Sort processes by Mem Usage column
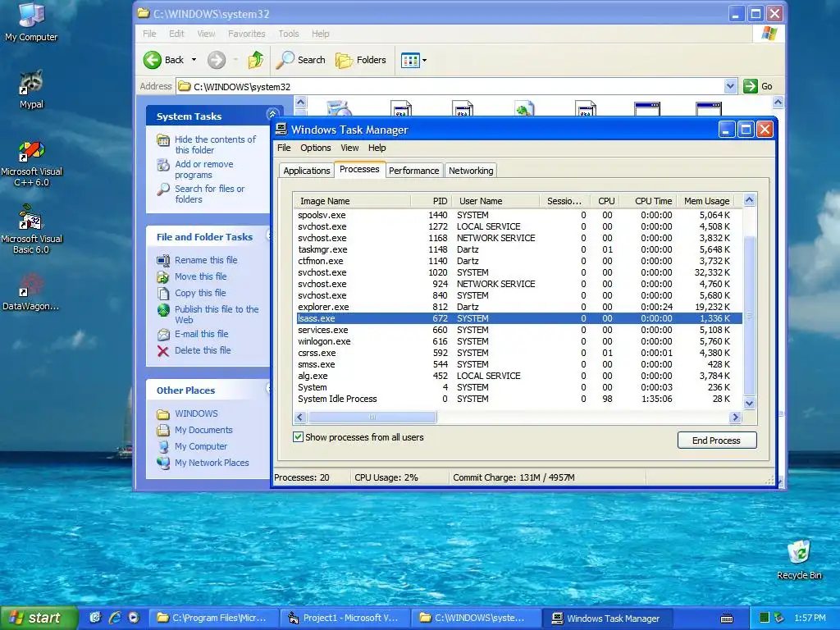The image size is (840, 630). coord(706,201)
